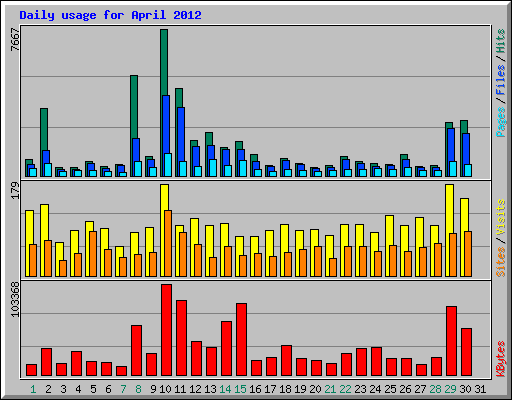Select the red KBytes bar for day 10
The width and height of the screenshot is (512, 400).
pyautogui.click(x=167, y=330)
